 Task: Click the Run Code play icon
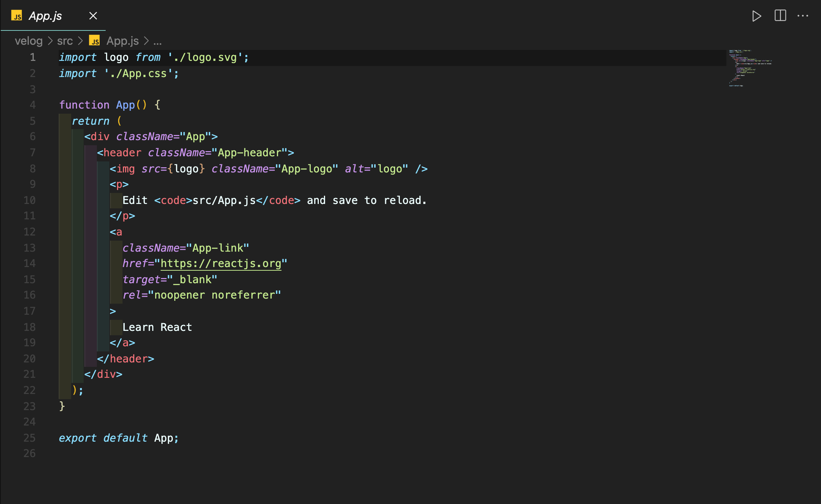pos(756,16)
